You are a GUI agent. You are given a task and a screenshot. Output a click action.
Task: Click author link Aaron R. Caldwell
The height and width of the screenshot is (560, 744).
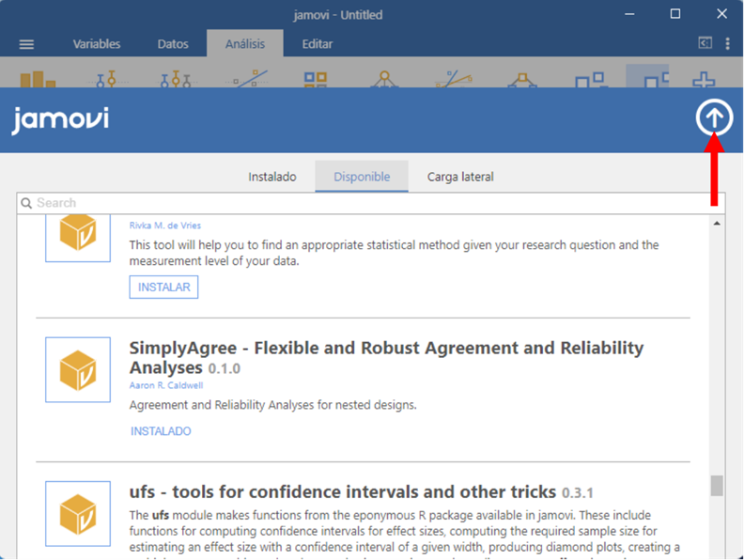[164, 385]
